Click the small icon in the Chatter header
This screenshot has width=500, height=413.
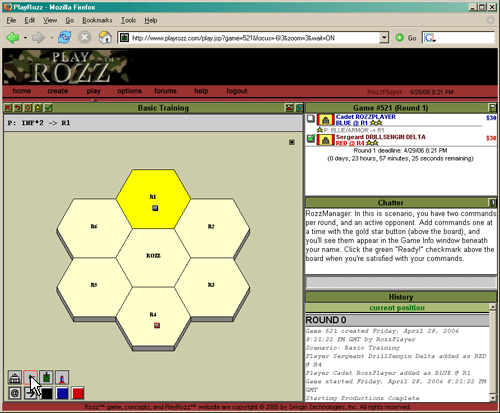pyautogui.click(x=492, y=202)
